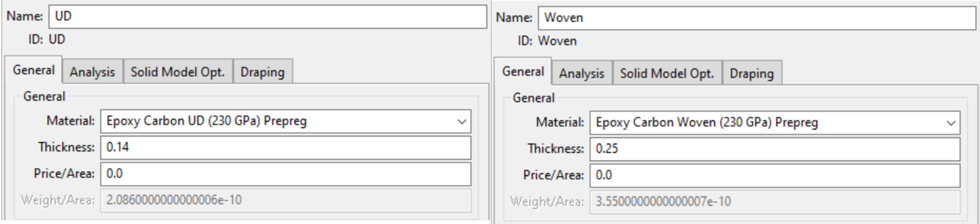Click Price/Area field in the UD fabric panel
This screenshot has width=980, height=224.
[x=285, y=174]
